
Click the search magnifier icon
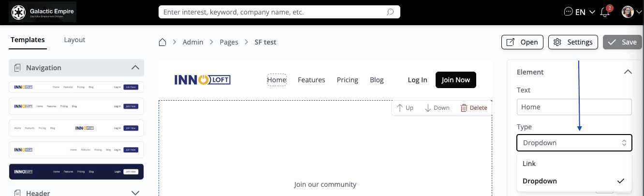[390, 12]
